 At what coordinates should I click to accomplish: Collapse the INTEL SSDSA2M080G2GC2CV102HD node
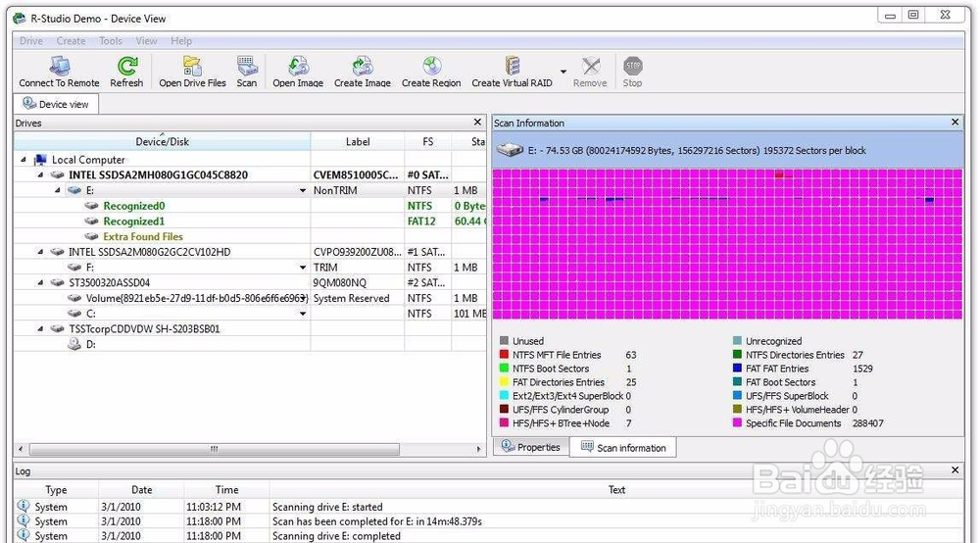click(x=40, y=252)
